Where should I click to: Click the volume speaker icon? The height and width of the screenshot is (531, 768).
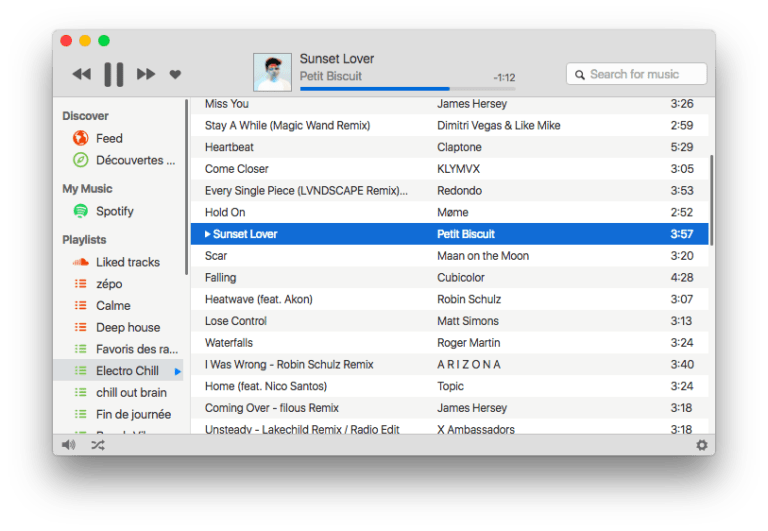tap(69, 445)
